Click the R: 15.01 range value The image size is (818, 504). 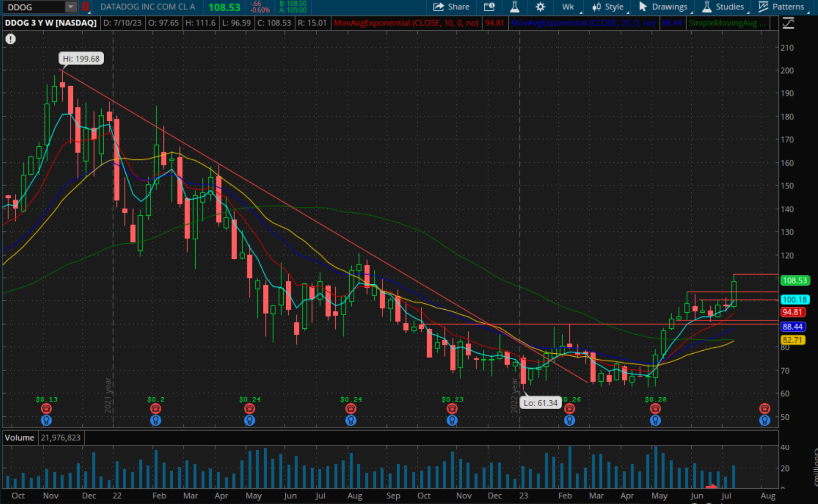(312, 23)
